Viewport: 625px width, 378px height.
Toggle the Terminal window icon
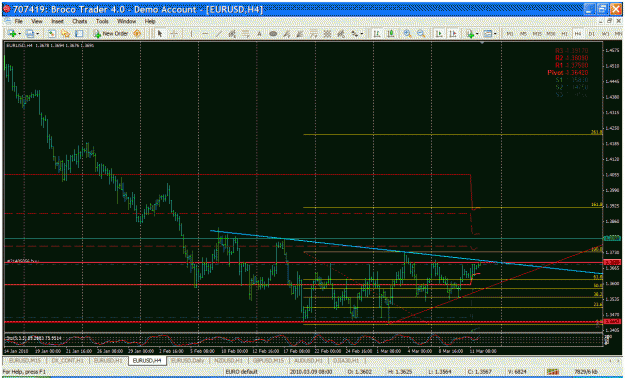[x=79, y=34]
